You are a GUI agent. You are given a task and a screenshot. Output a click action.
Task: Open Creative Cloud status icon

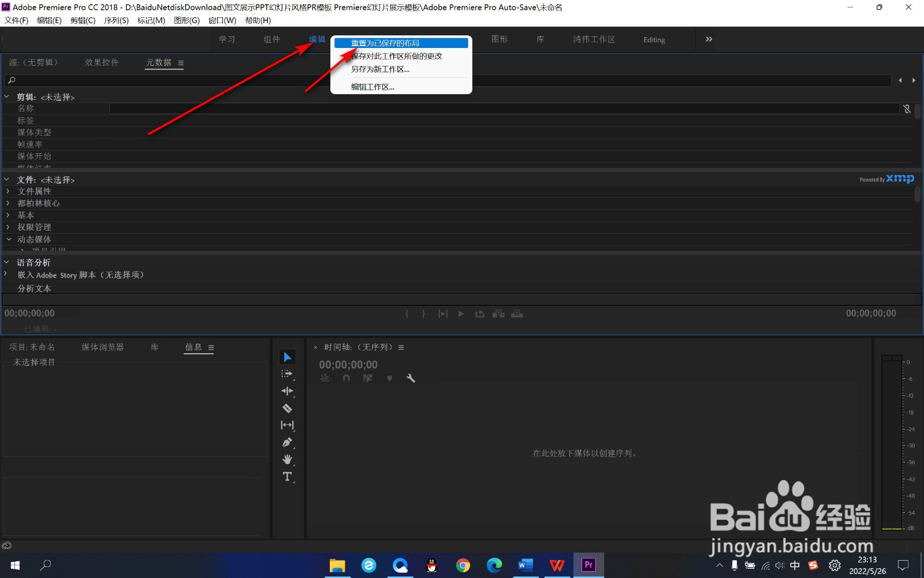point(6,546)
